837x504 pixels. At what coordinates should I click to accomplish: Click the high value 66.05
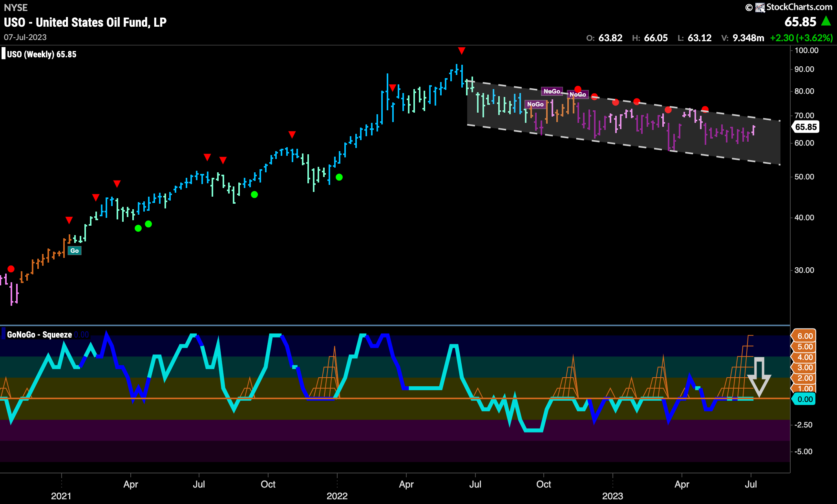pyautogui.click(x=656, y=38)
